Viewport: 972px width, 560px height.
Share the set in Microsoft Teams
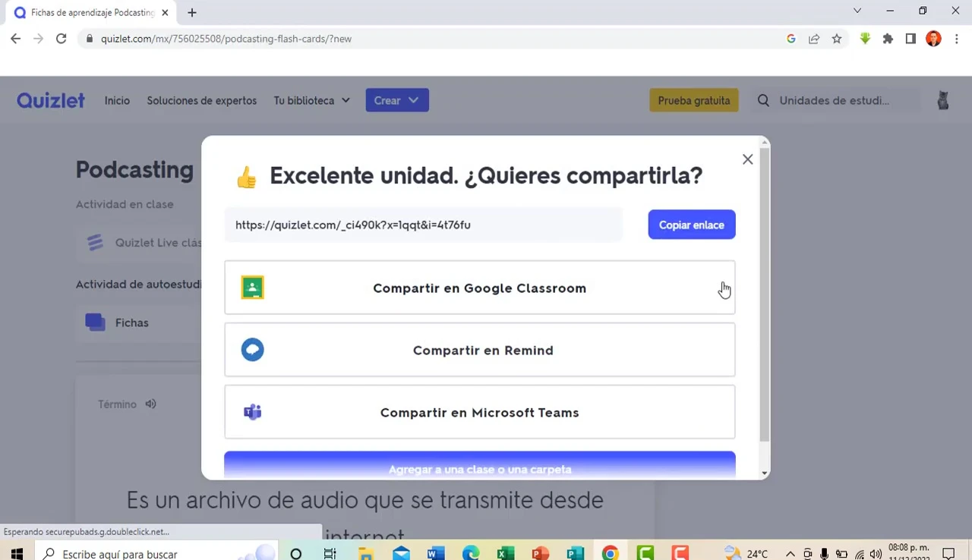[x=480, y=412]
